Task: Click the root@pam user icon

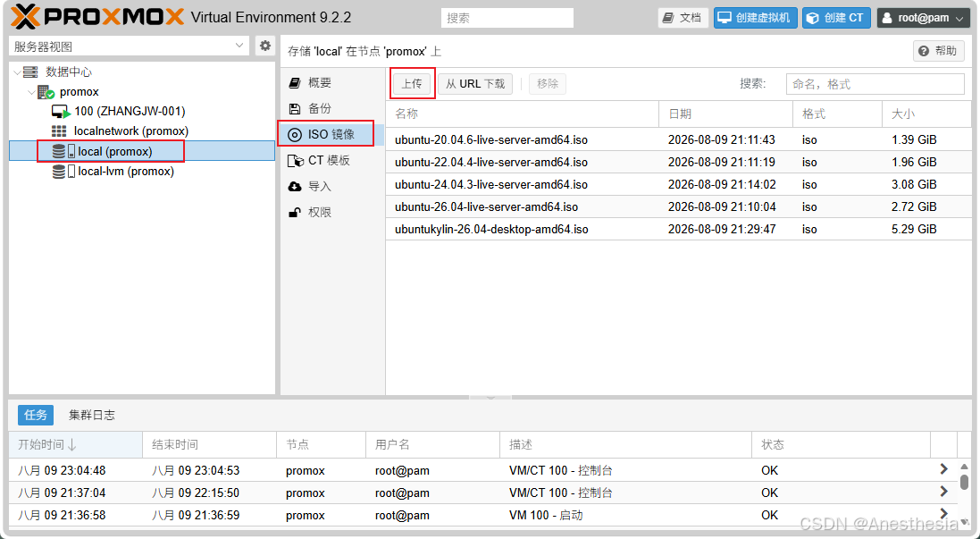Action: click(x=887, y=18)
